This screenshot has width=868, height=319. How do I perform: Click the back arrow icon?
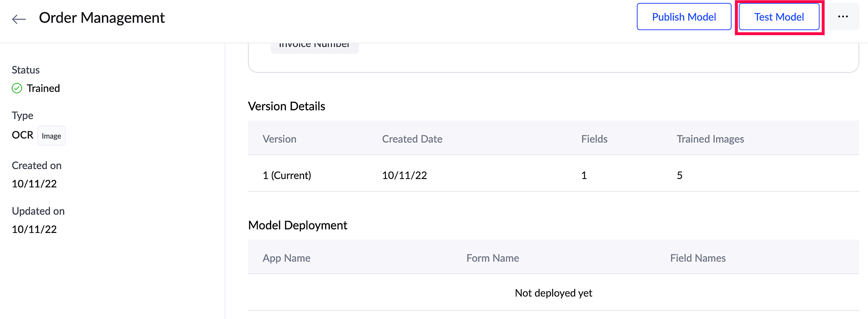19,19
